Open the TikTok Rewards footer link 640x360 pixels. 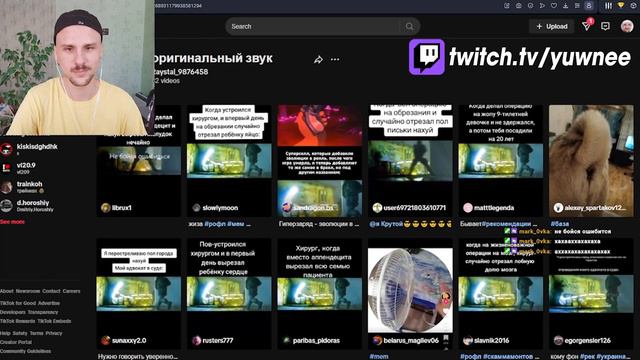(18, 321)
